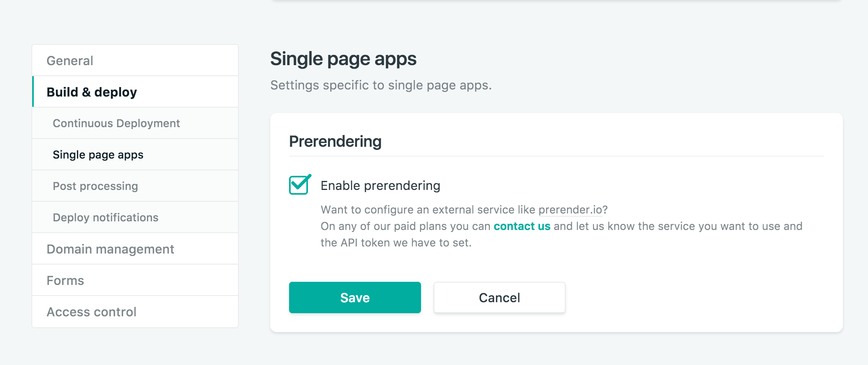Open the General settings section
The height and width of the screenshot is (365, 868).
(70, 60)
